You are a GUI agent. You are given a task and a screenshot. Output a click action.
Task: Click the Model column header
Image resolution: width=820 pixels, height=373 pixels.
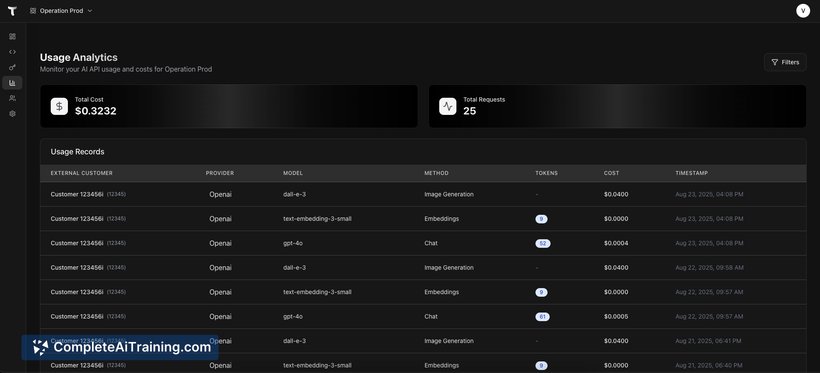point(293,173)
